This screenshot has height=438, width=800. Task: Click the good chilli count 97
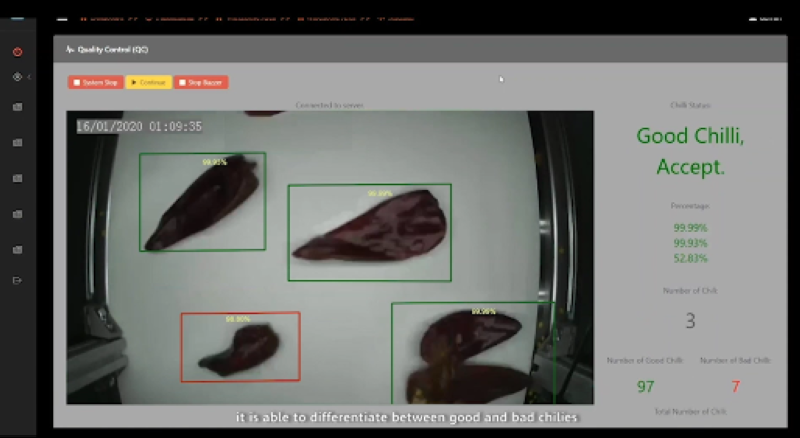(647, 387)
